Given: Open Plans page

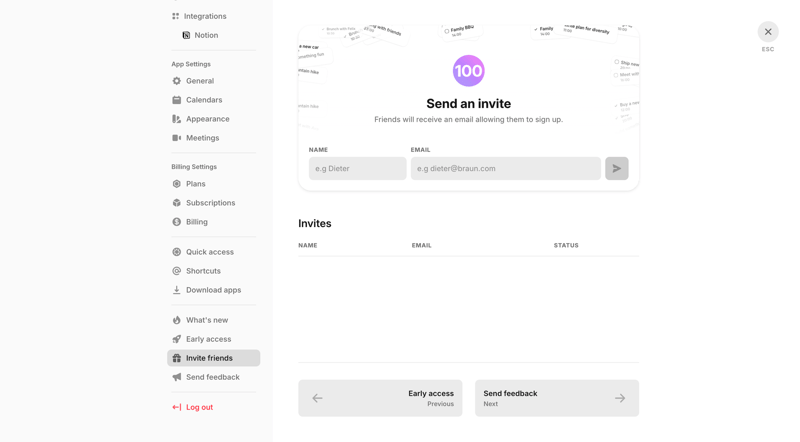Looking at the screenshot, I should coord(195,184).
